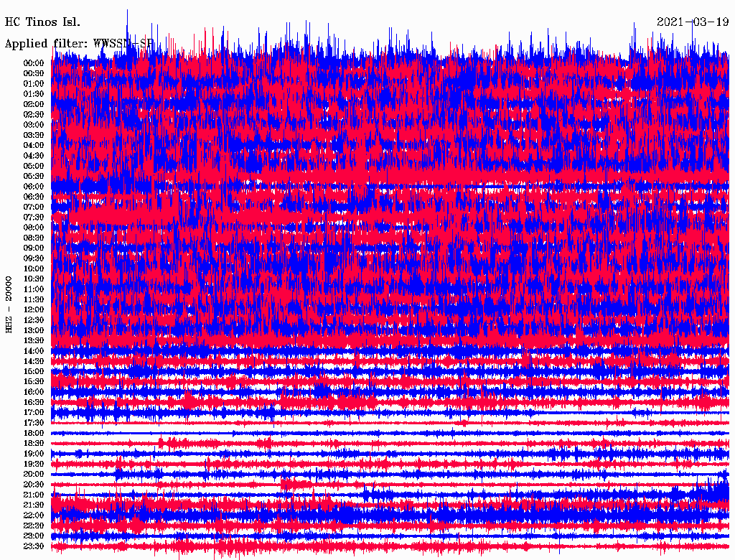Click the station title 'HC Tinos Isl.'
Viewport: 735px width, 560px height.
pyautogui.click(x=42, y=22)
